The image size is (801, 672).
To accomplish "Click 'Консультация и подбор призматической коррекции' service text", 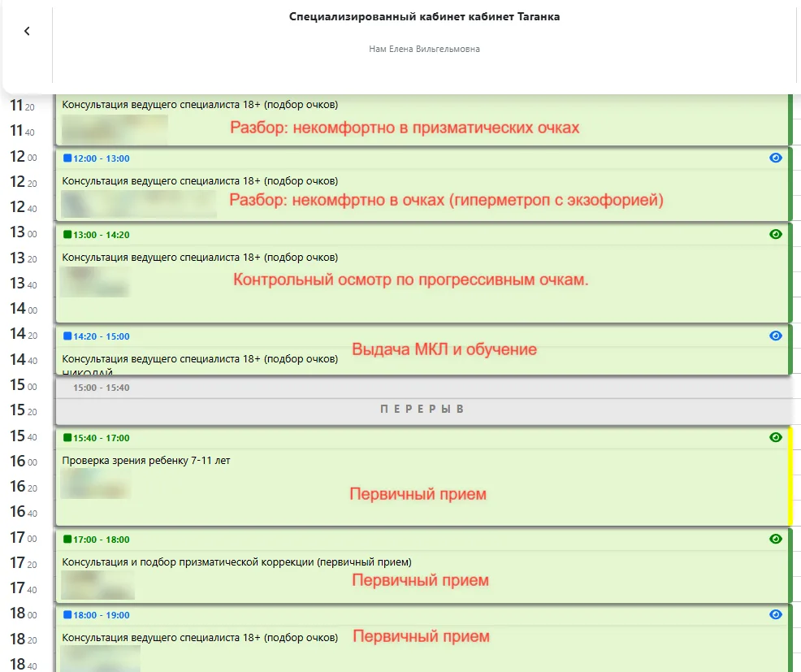I will point(236,562).
